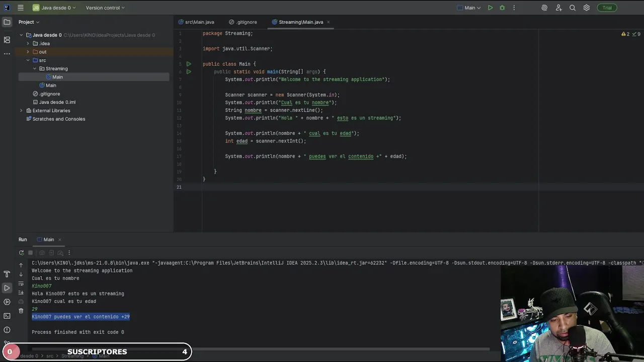The height and width of the screenshot is (362, 644).
Task: Open more options in the Run toolbar
Action: pyautogui.click(x=69, y=253)
